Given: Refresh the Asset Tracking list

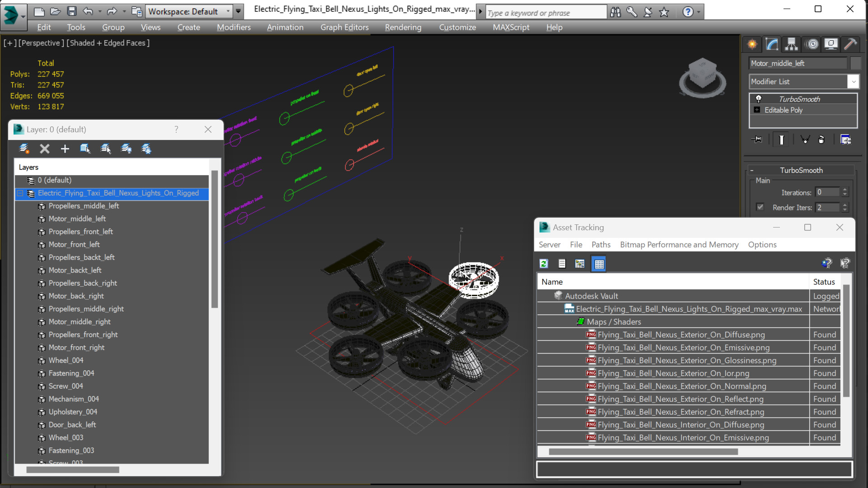Looking at the screenshot, I should pos(544,264).
